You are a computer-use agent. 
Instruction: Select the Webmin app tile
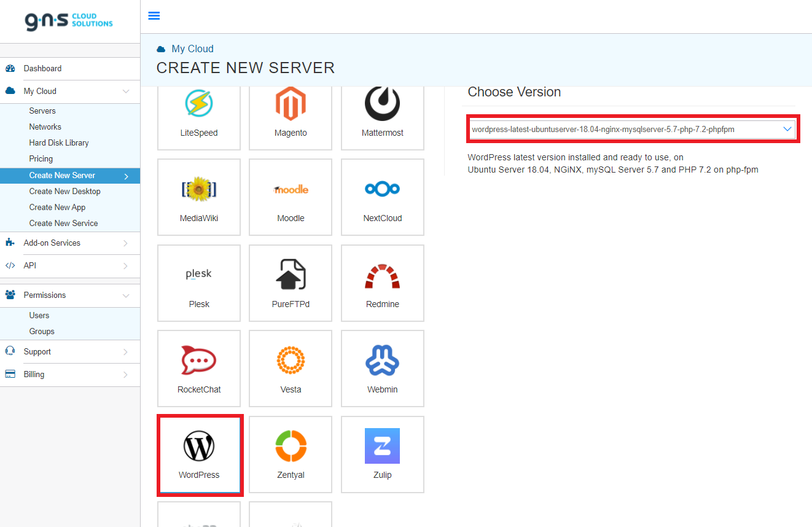(383, 369)
